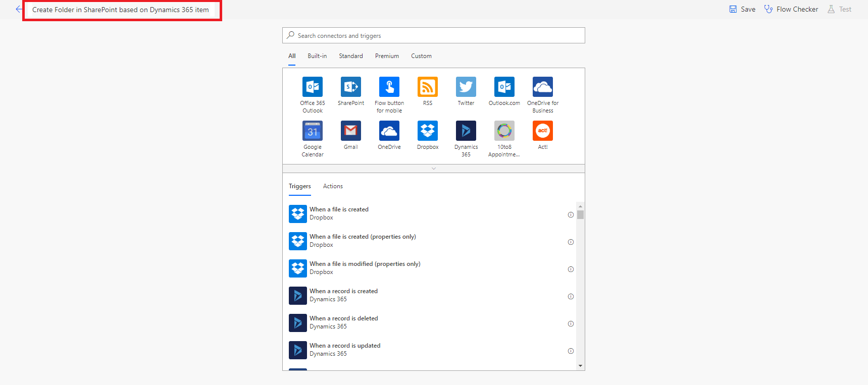Choose the Twitter connector icon
868x385 pixels.
(466, 87)
